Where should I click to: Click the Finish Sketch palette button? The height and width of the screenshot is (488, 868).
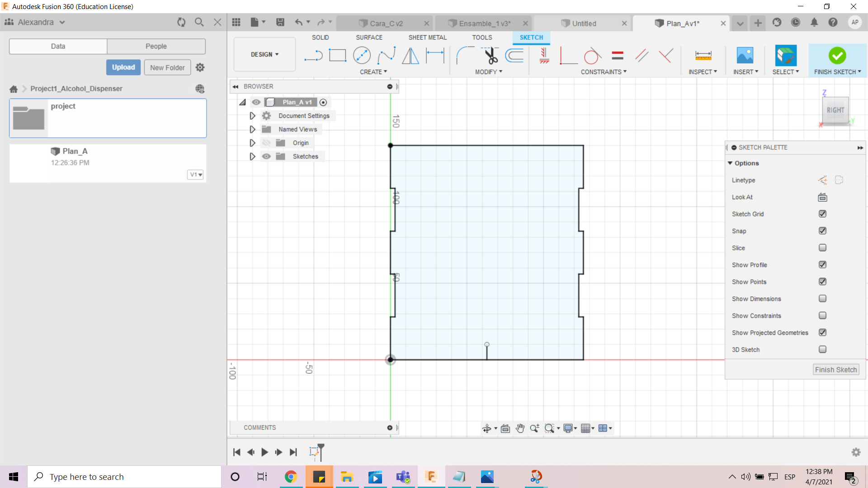click(835, 370)
